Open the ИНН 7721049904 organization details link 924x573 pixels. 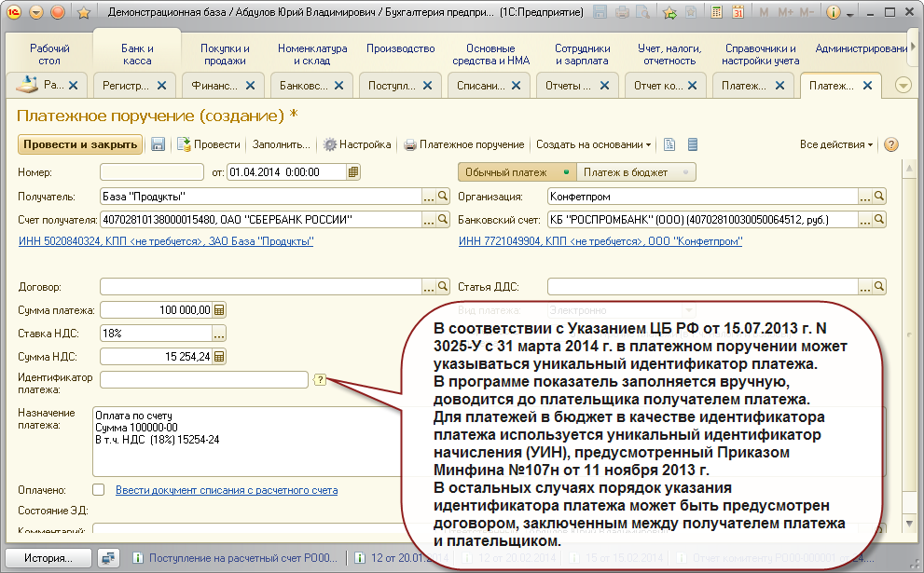(600, 241)
